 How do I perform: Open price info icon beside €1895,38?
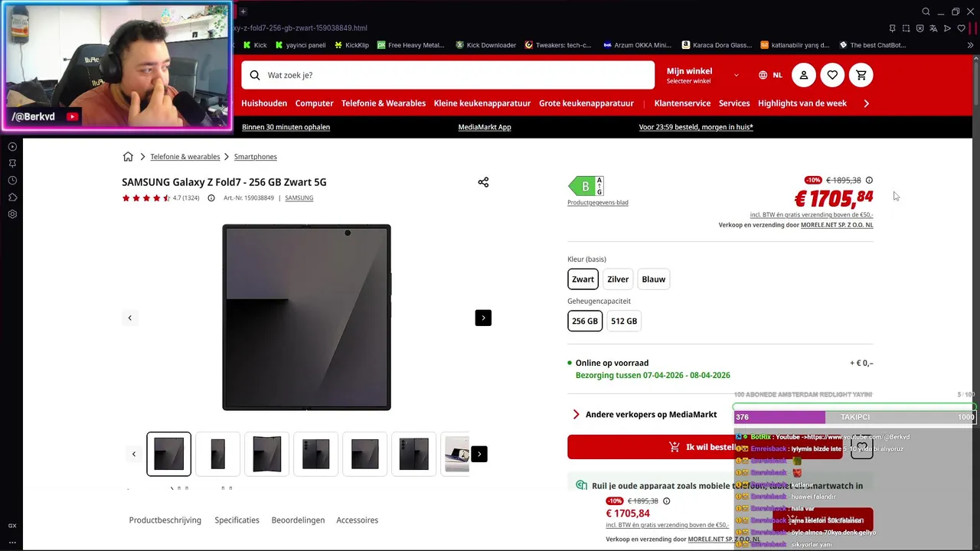point(869,181)
